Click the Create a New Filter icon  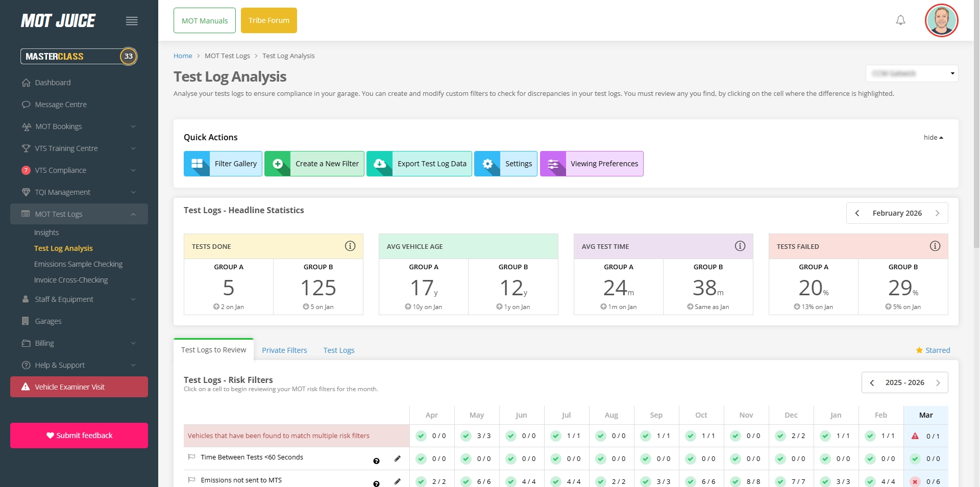278,164
